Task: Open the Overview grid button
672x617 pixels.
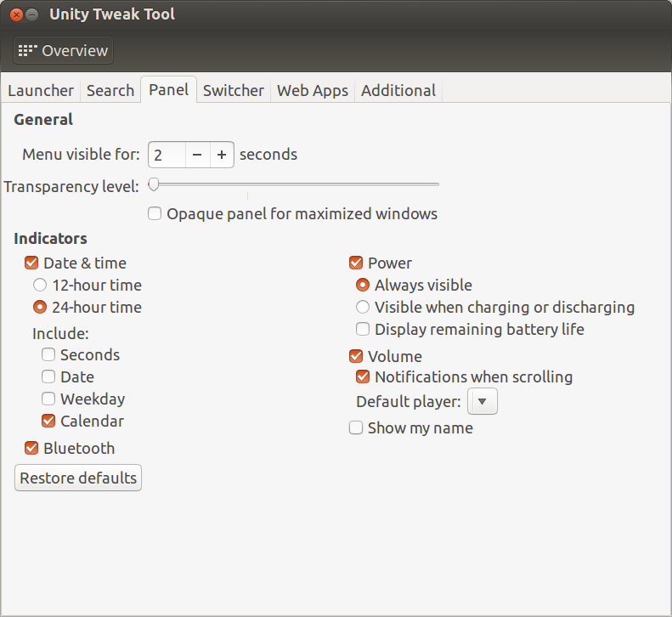Action: 63,51
